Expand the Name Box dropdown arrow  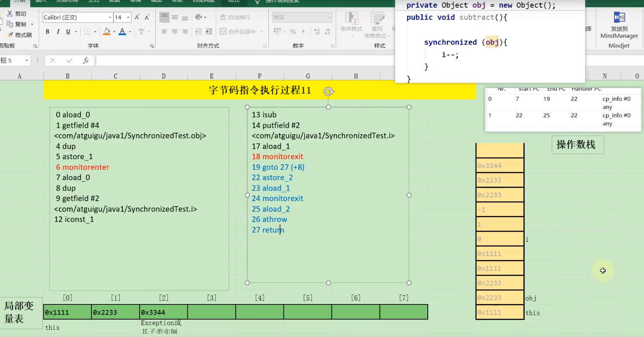click(27, 61)
